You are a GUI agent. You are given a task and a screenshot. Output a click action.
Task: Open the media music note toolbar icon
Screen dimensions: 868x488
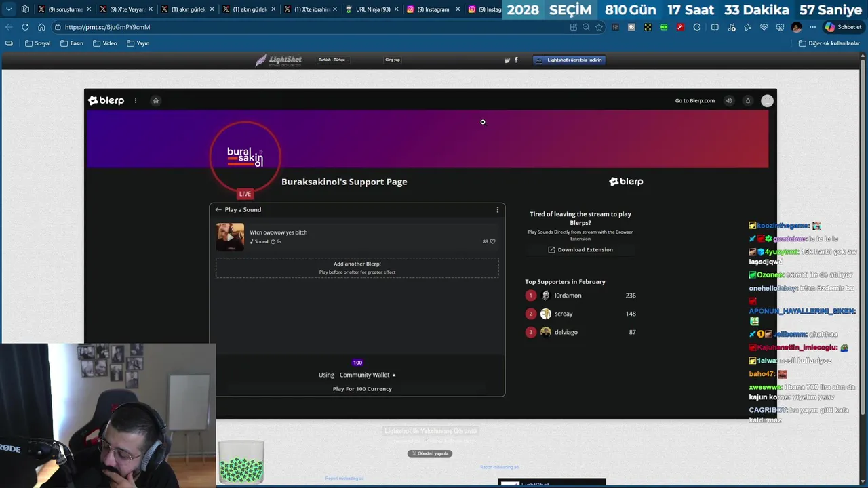tap(731, 27)
